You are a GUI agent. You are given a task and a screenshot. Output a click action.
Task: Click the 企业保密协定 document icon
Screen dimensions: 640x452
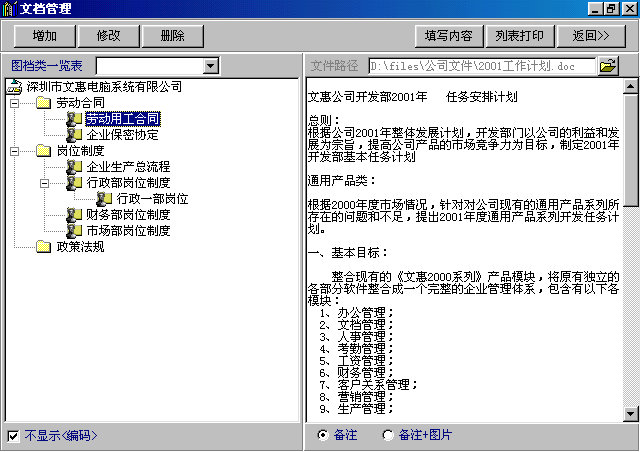pos(74,135)
